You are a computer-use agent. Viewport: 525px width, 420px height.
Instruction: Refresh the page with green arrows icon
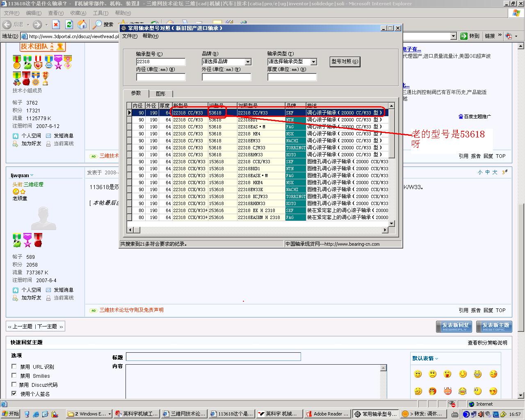coord(69,25)
